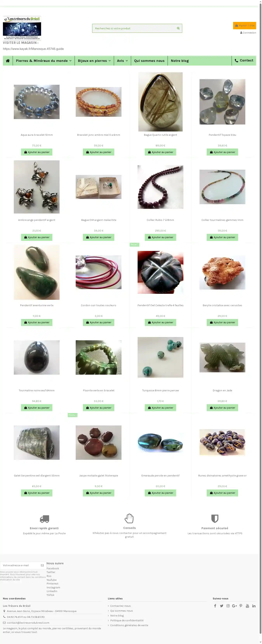Open the LinkedIn icon under Suivez-nous
The image size is (262, 644).
click(x=254, y=606)
